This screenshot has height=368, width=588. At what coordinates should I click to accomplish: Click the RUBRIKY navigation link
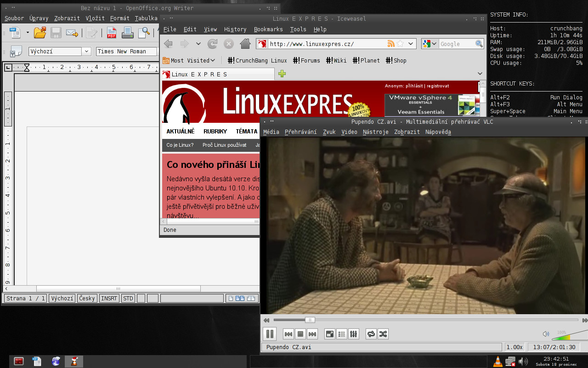(x=215, y=131)
